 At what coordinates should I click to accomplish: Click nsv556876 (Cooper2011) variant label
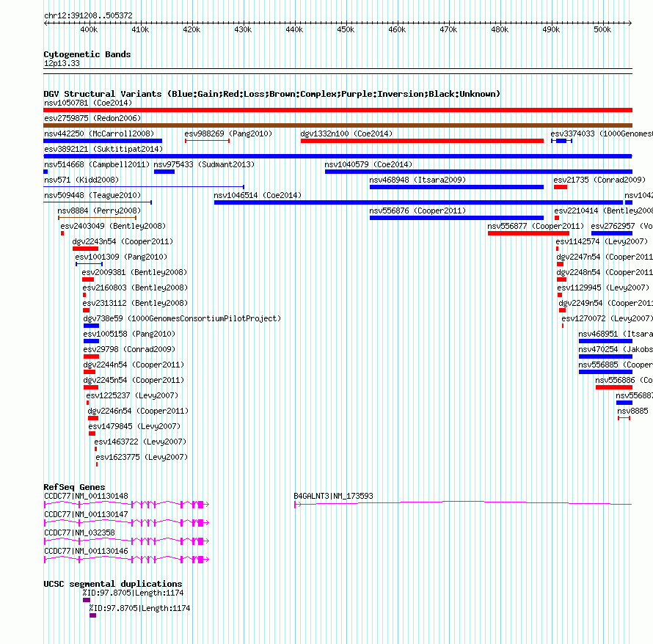coord(417,211)
